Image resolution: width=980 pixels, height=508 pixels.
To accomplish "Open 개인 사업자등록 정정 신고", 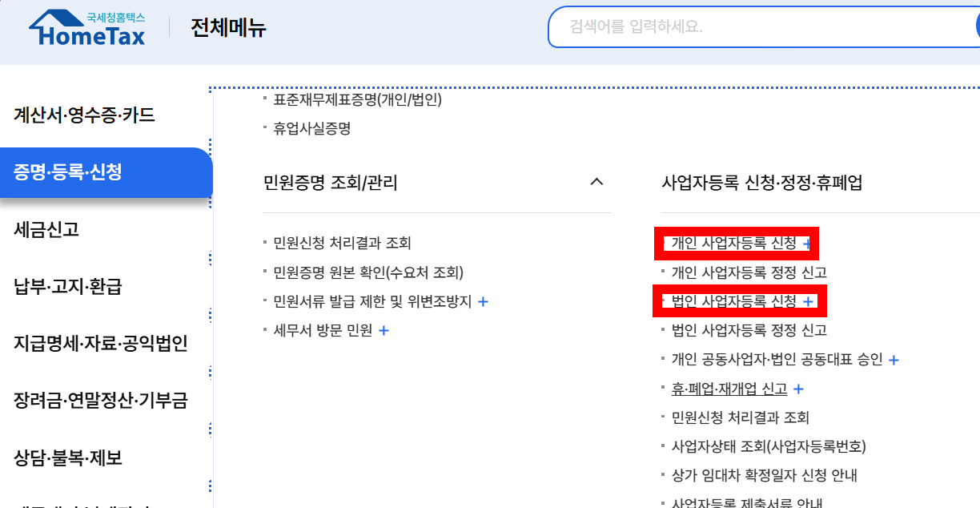I will [x=749, y=272].
